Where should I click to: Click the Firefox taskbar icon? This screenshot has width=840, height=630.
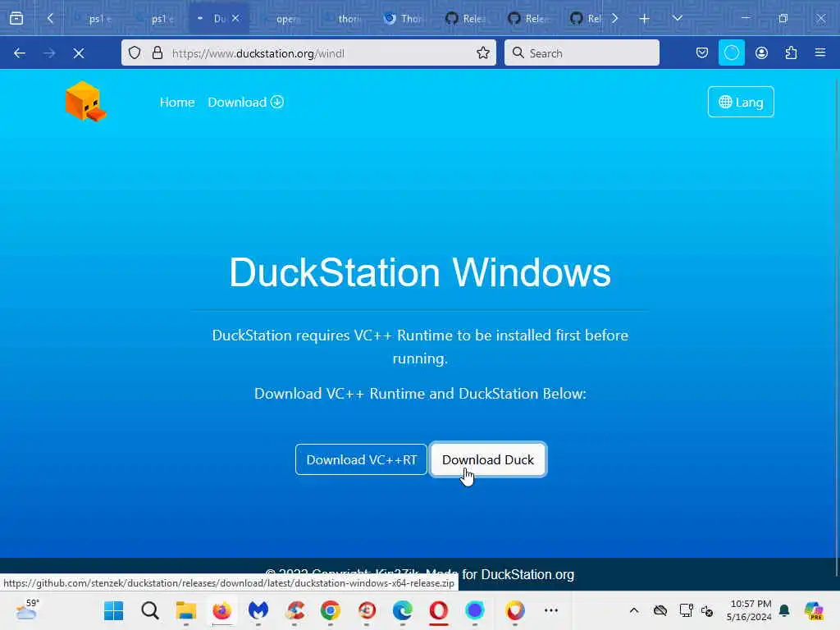pyautogui.click(x=221, y=610)
